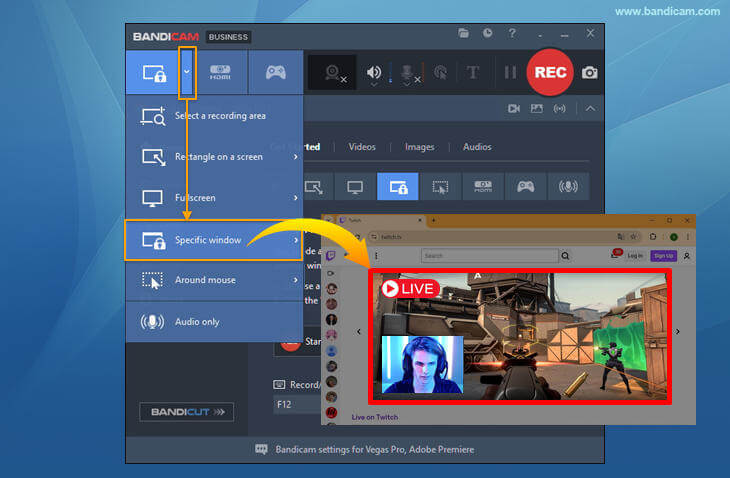Viewport: 730px width, 478px height.
Task: Expand the Fullscreen submenu arrow
Action: 296,198
